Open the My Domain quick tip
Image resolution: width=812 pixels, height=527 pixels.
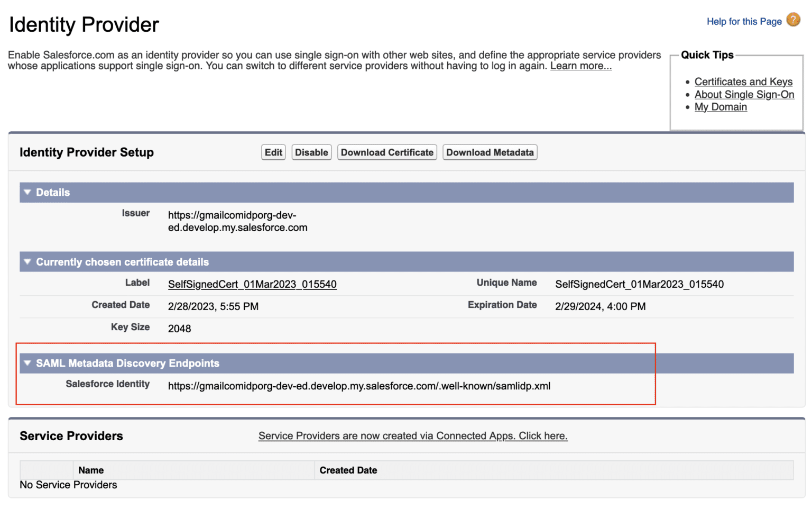721,106
